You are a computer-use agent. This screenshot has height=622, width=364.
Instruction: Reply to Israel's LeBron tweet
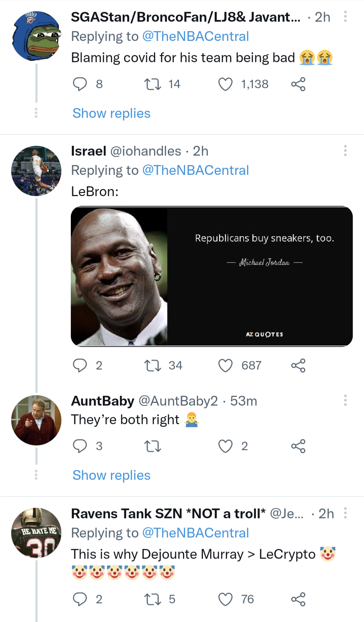(81, 365)
